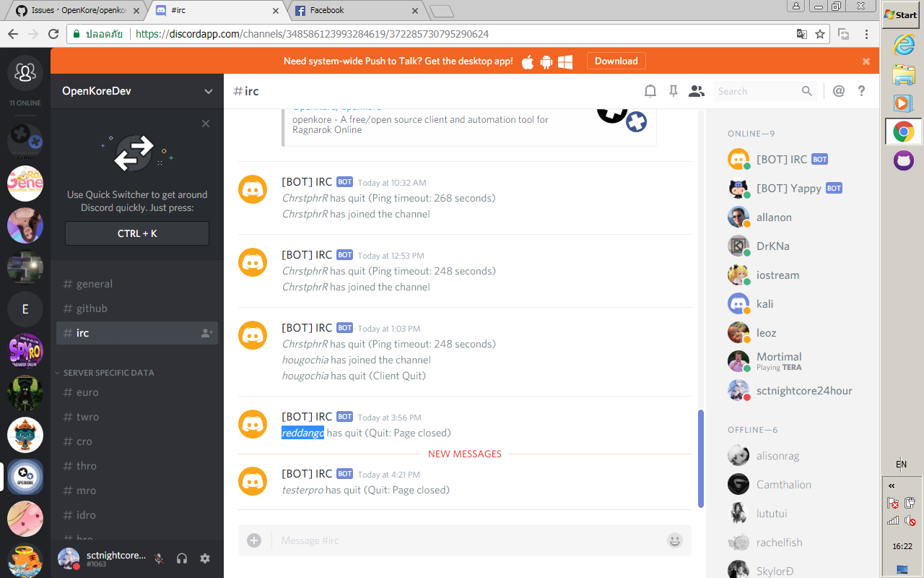Launch Internet Explorer from taskbar
This screenshot has height=578, width=924.
tap(903, 45)
